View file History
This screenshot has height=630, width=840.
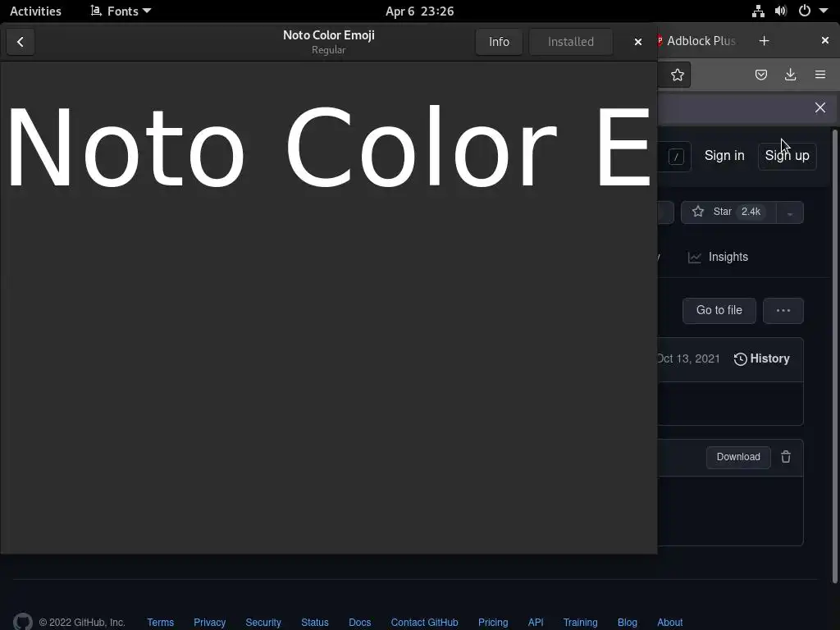tap(762, 359)
